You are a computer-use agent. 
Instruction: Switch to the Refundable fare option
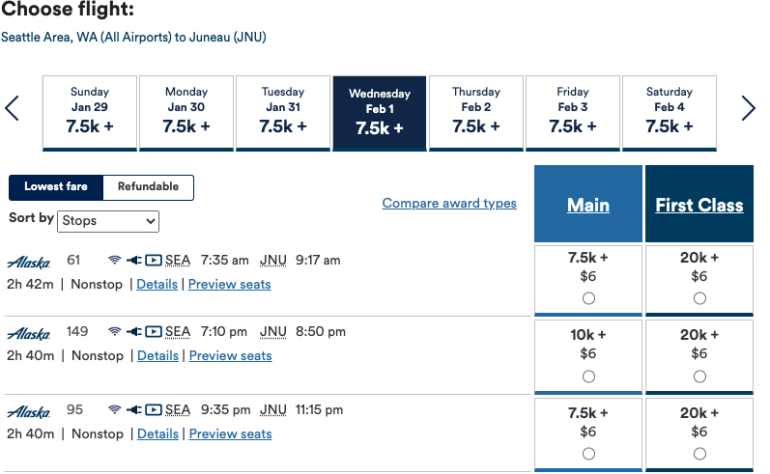click(148, 187)
